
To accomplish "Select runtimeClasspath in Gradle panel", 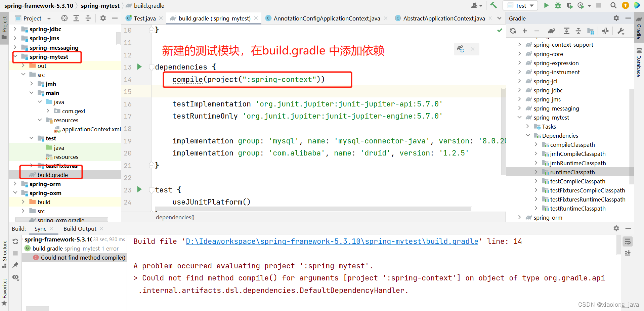I will coord(572,172).
